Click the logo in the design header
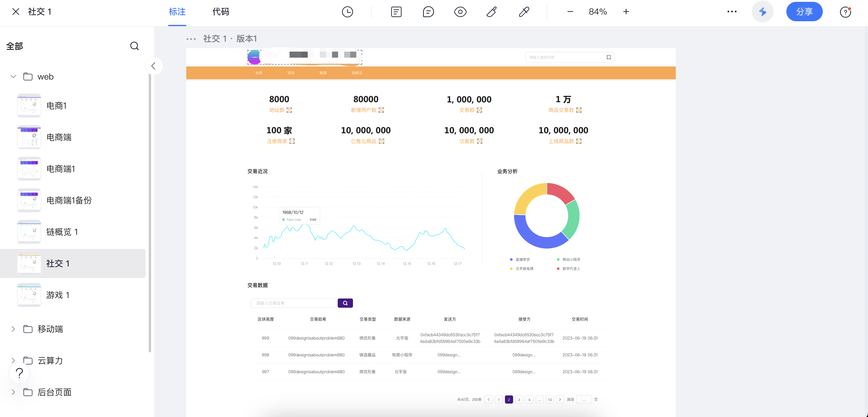This screenshot has width=868, height=417. pos(254,57)
